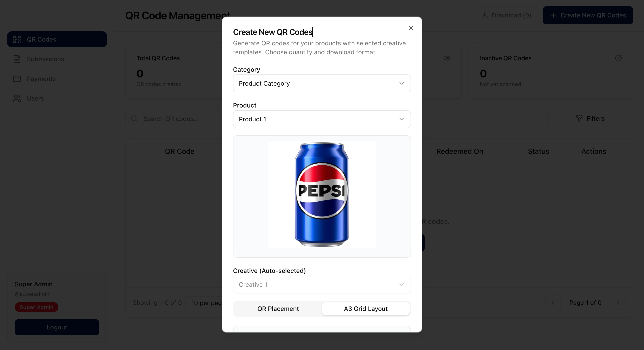This screenshot has width=644, height=350.
Task: Select the select-all checkbox in the table header
Action: (x=136, y=151)
